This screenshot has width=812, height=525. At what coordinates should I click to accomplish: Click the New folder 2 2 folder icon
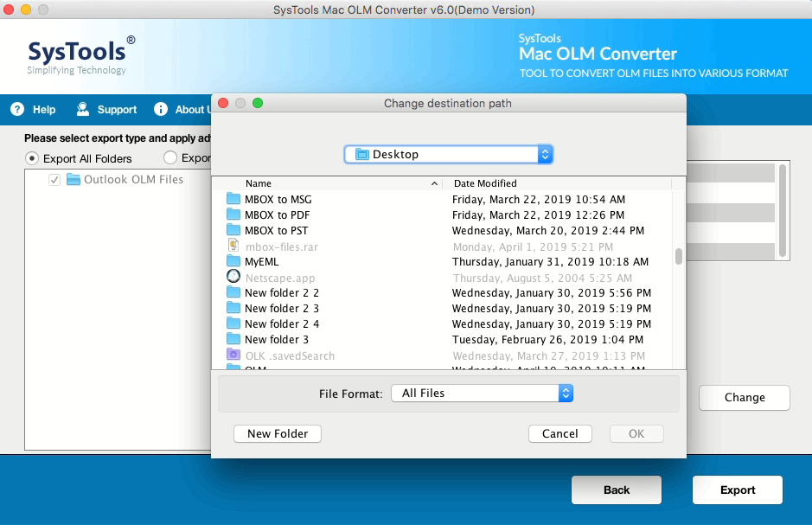click(233, 292)
